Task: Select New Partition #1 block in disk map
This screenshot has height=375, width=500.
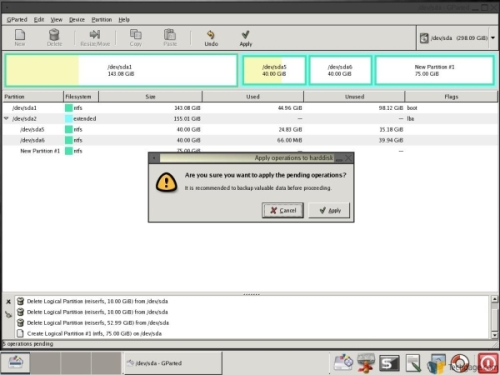Action: point(435,70)
